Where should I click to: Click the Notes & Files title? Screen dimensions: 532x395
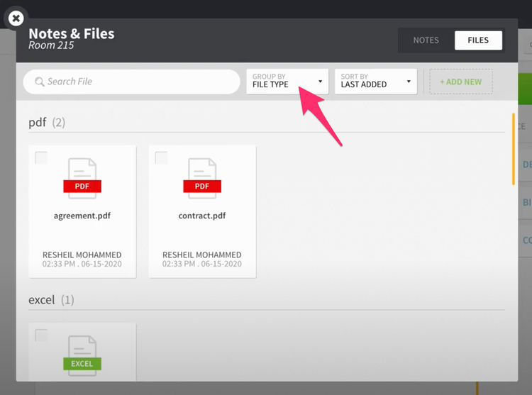pyautogui.click(x=71, y=33)
